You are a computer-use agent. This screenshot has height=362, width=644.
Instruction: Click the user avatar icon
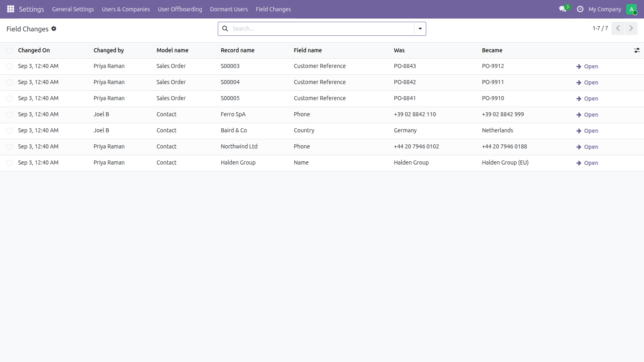(632, 9)
